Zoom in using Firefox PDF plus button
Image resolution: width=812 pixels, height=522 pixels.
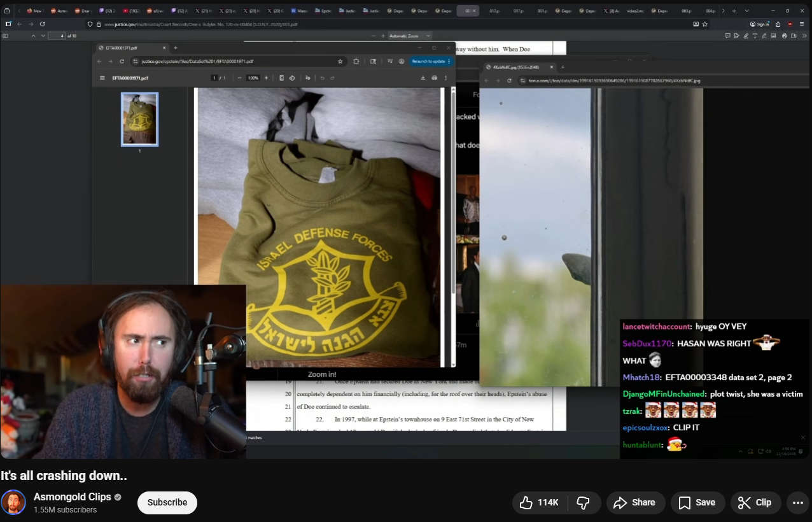tap(383, 36)
